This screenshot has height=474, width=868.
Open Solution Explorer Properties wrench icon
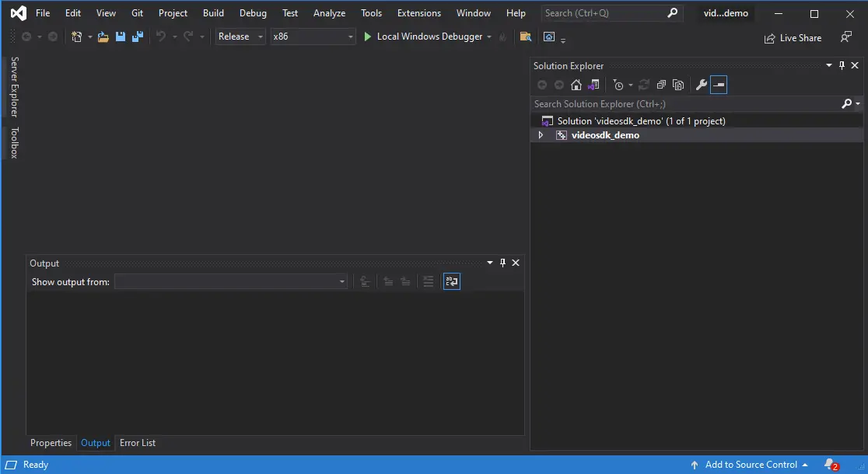click(700, 85)
